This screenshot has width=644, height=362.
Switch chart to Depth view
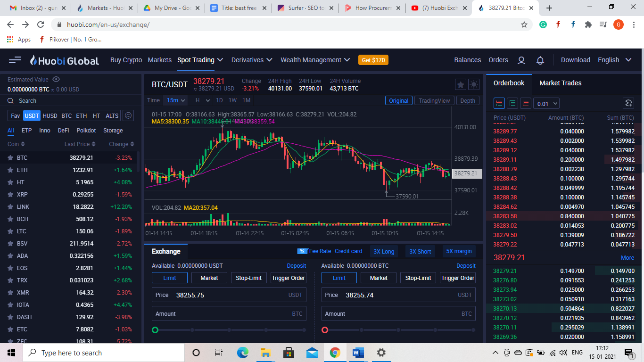[x=468, y=100]
